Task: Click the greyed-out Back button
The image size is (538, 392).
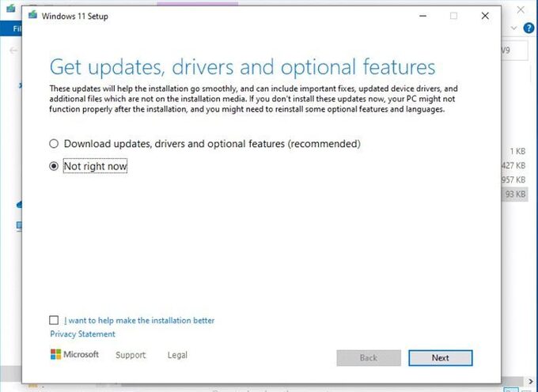Action: [368, 357]
